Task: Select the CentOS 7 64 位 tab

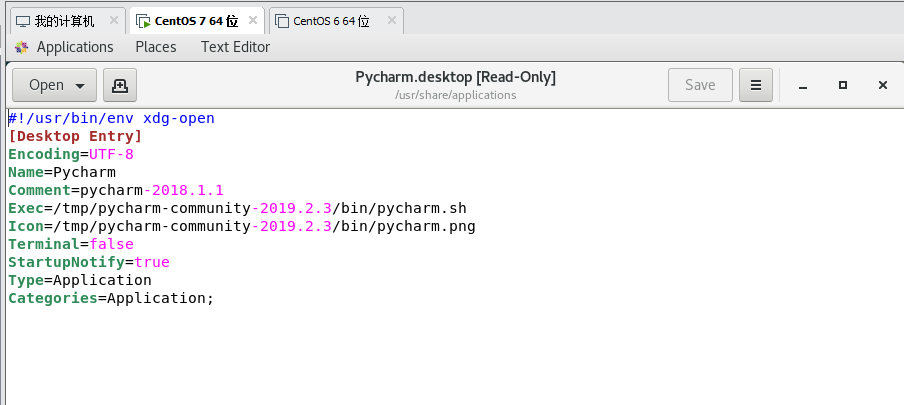Action: [x=196, y=21]
